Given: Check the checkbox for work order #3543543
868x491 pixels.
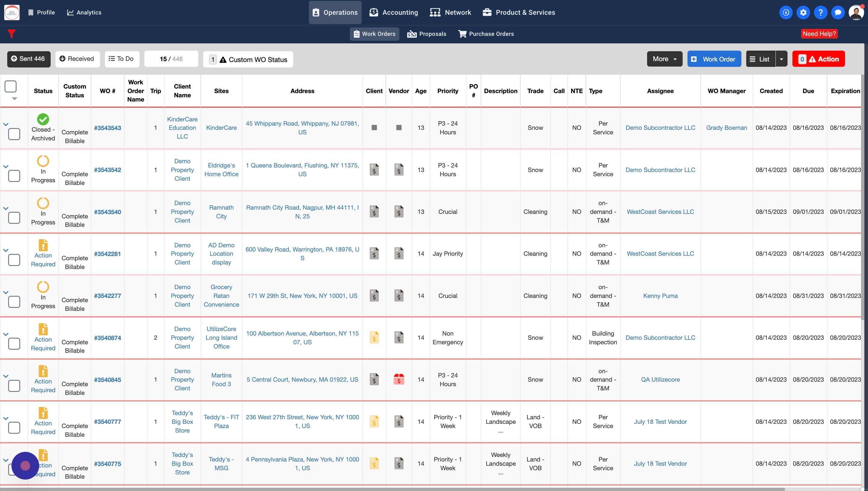Looking at the screenshot, I should click(14, 134).
